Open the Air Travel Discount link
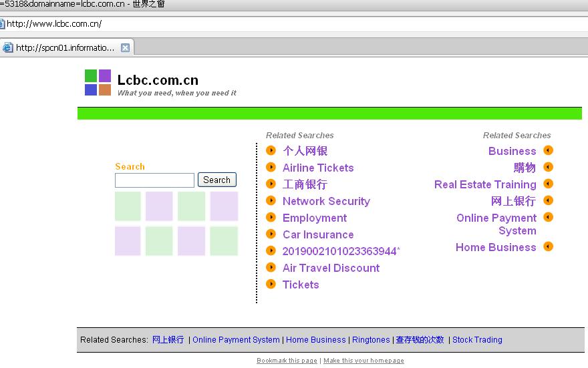 (331, 268)
